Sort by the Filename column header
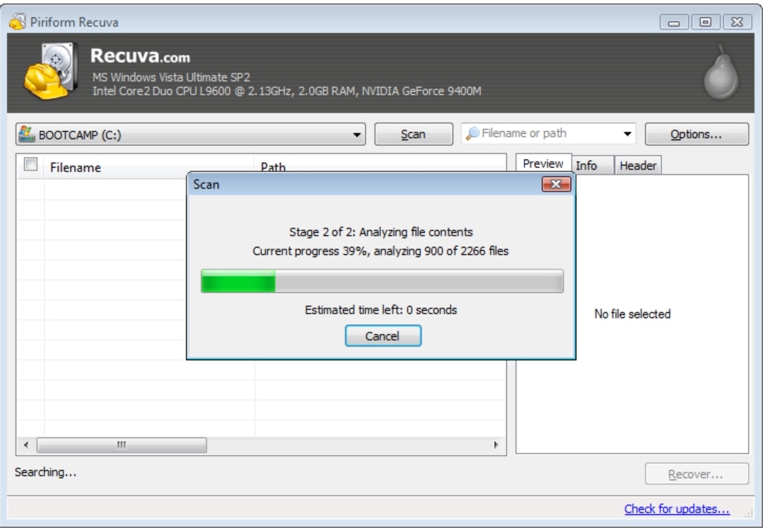Screen dimensions: 765x532 coord(149,167)
